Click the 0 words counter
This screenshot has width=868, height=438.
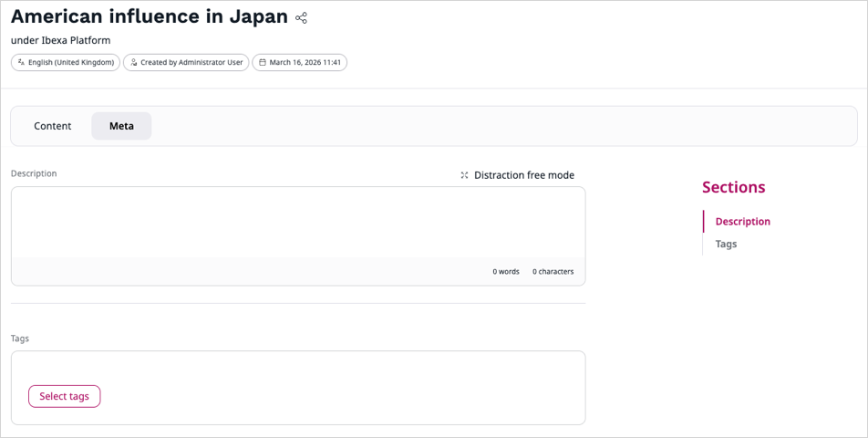click(x=506, y=272)
